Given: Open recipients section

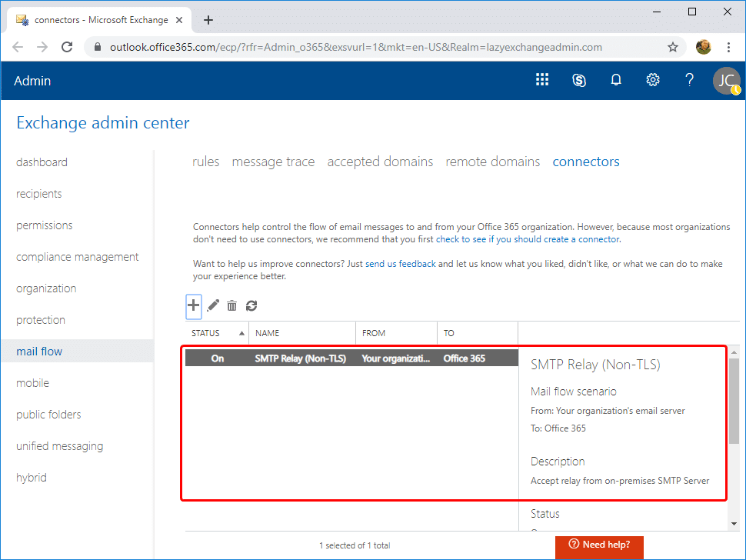Looking at the screenshot, I should (x=39, y=194).
